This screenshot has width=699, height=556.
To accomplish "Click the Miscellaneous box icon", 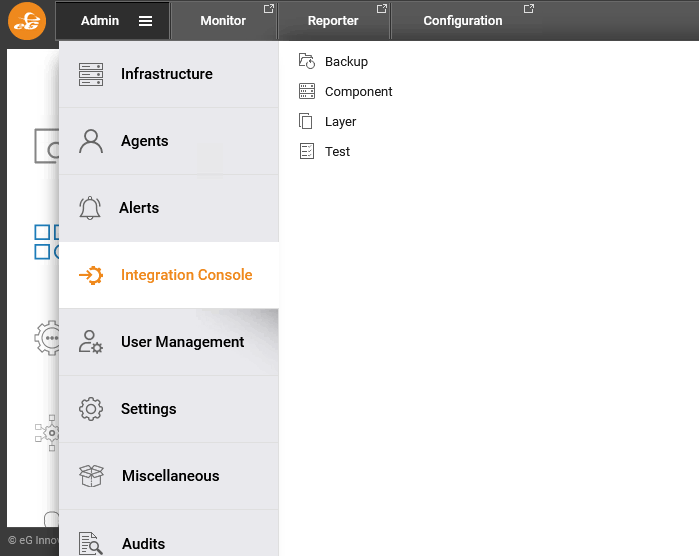I will (x=91, y=476).
